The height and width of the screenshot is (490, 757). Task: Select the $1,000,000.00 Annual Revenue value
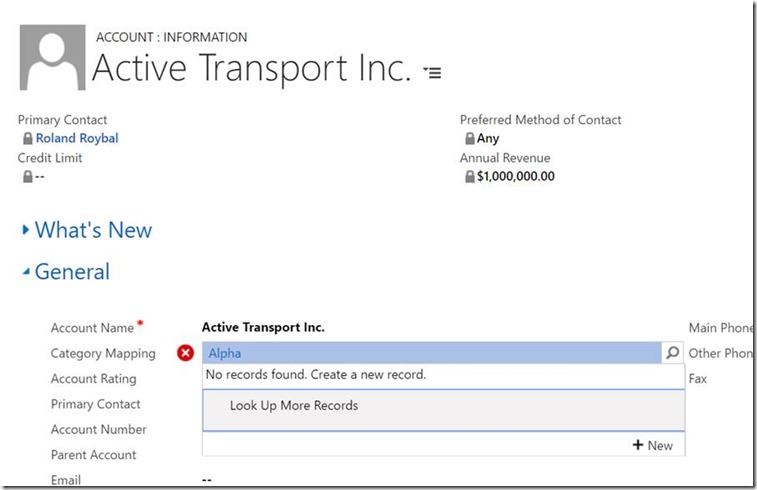click(x=515, y=177)
